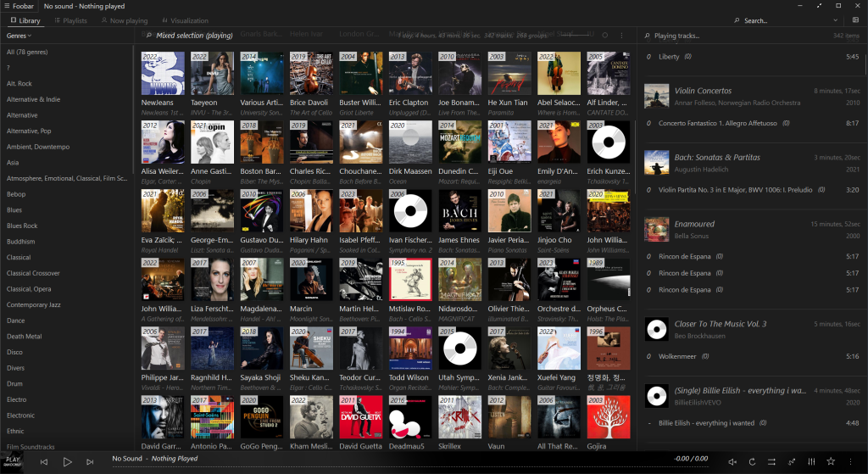Skip to the previous track
This screenshot has height=474, width=868.
coord(43,461)
